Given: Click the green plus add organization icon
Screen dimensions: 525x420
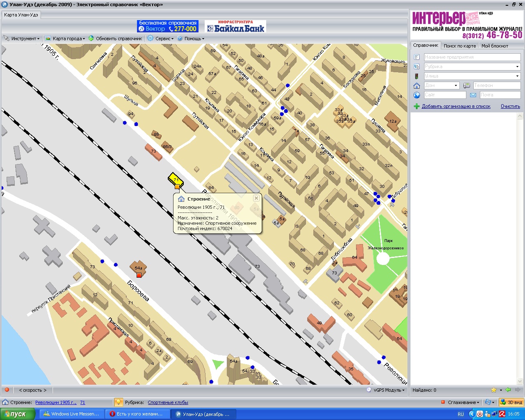Looking at the screenshot, I should coord(417,106).
